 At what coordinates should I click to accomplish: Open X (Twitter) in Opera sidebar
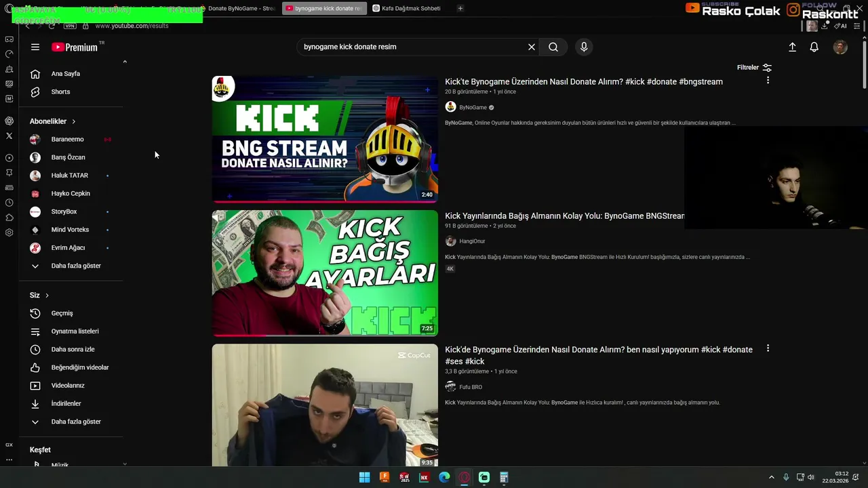coord(9,136)
